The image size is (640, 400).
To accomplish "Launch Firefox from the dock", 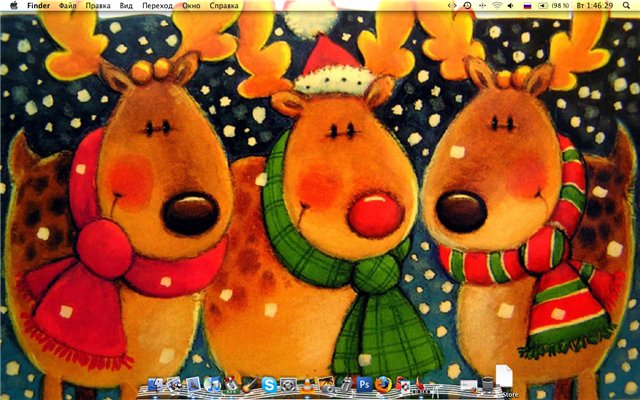I will [384, 383].
